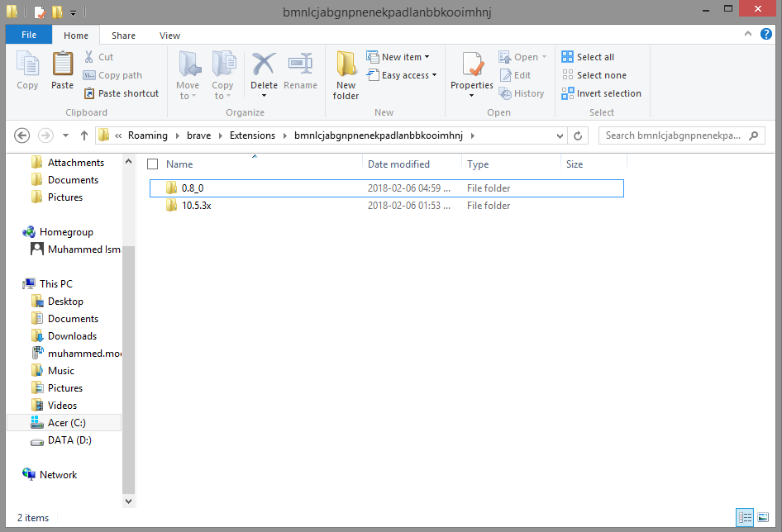Click the Cut scissors icon

[x=89, y=57]
